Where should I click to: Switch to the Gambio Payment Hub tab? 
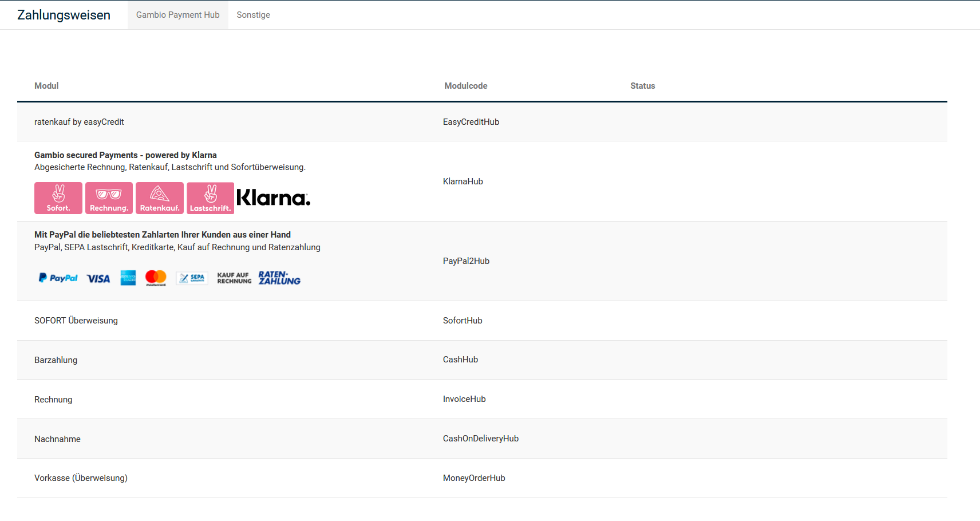177,15
